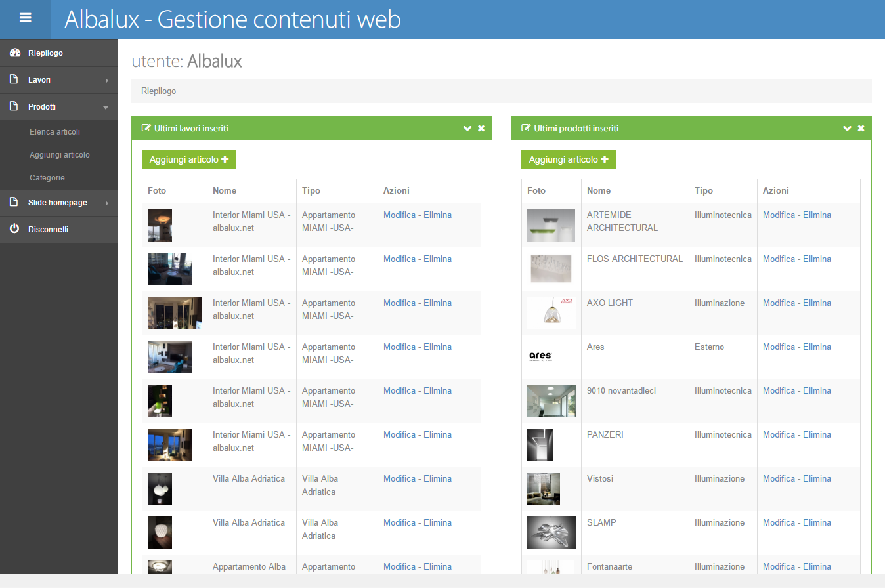Close the Ultimi prodotti inseriti panel
The image size is (885, 588).
pyautogui.click(x=861, y=129)
